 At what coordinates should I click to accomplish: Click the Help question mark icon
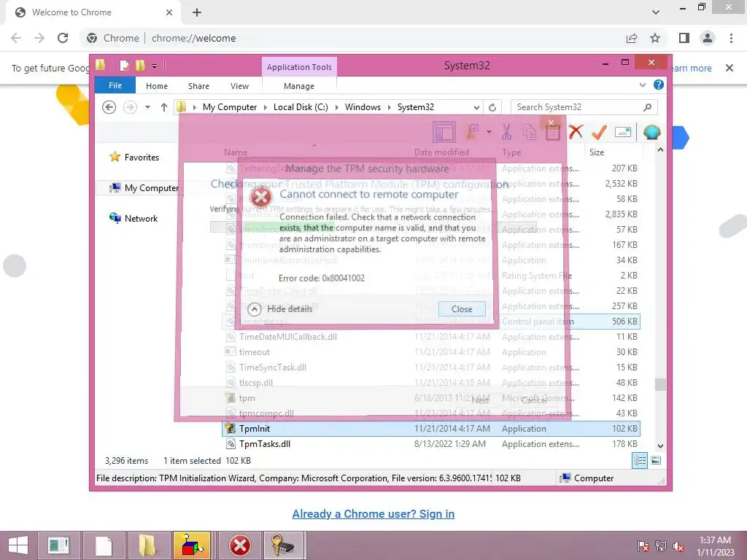click(x=659, y=85)
